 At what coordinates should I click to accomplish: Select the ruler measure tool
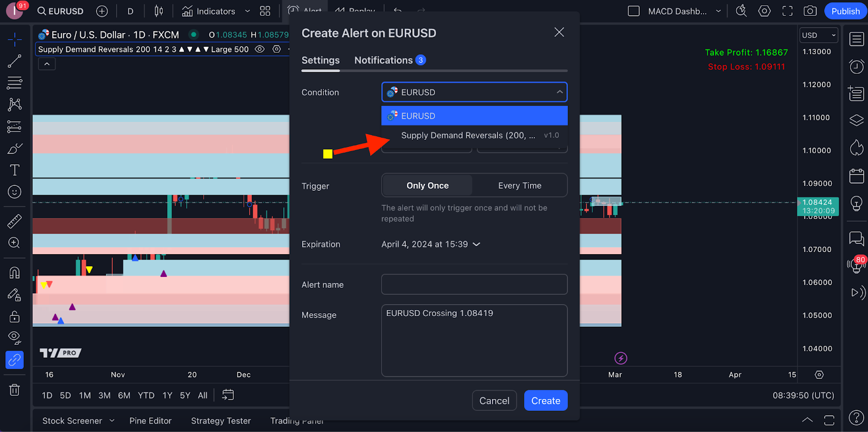[x=15, y=221]
